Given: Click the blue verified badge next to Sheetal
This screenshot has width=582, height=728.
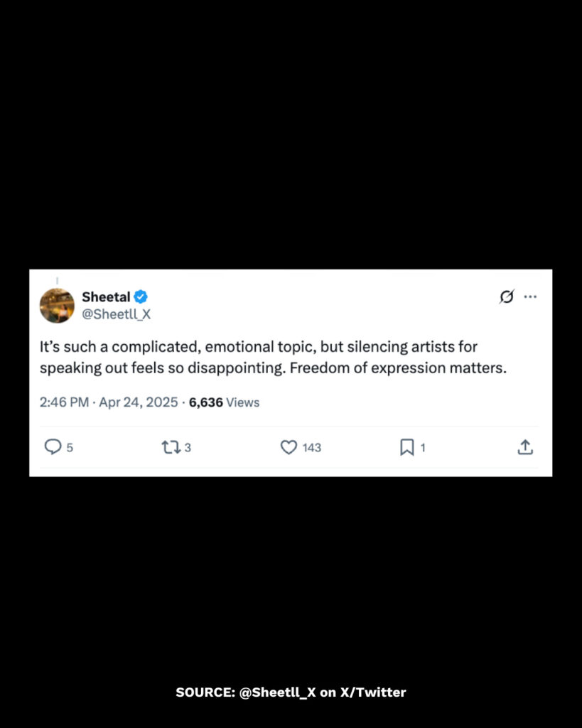Looking at the screenshot, I should tap(141, 296).
